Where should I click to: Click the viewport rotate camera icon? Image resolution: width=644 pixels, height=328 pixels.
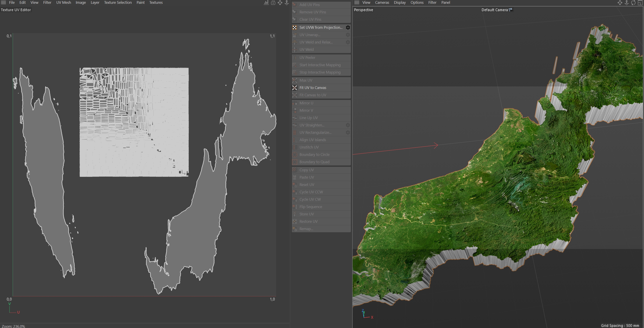pos(633,3)
